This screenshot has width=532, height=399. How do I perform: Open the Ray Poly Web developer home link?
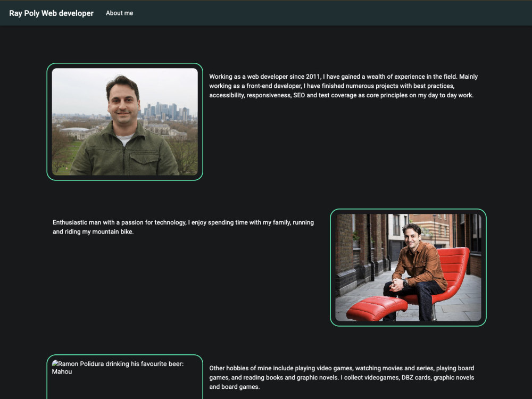[x=51, y=13]
